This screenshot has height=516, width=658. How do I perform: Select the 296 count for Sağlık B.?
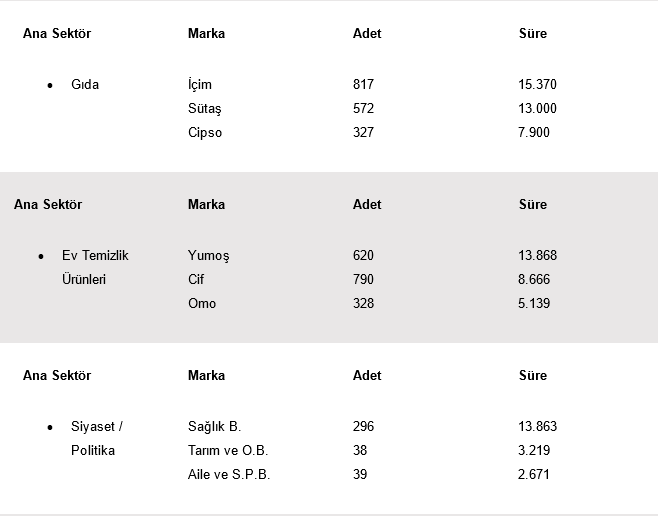point(363,427)
